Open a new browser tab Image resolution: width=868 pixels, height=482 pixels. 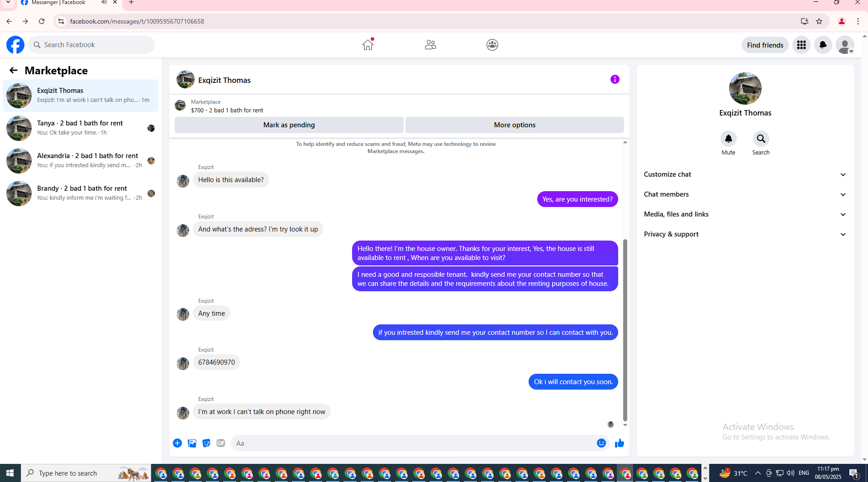click(131, 3)
